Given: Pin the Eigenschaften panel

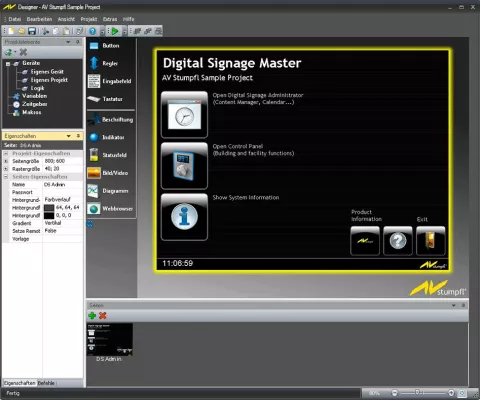Looking at the screenshot, I should (78, 136).
